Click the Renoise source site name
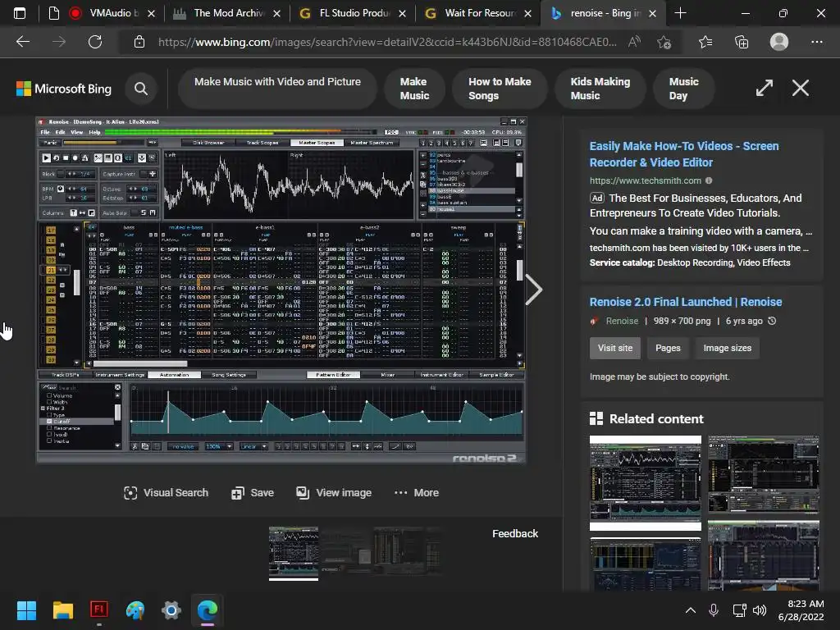The width and height of the screenshot is (840, 630). pos(622,321)
